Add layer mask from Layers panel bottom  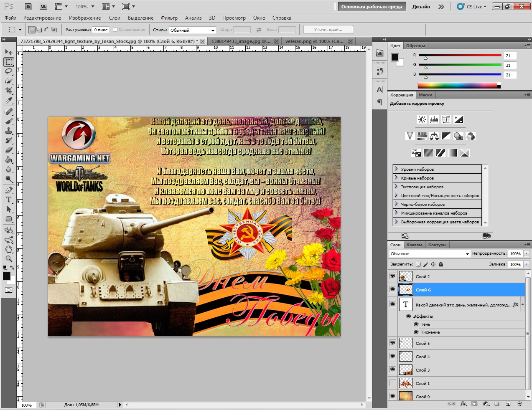point(474,404)
